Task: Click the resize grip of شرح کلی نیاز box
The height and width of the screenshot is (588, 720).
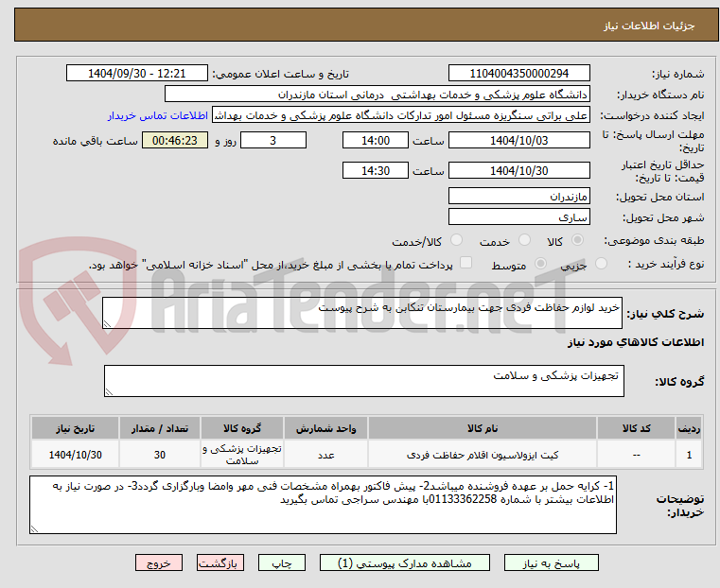Action: pos(107,324)
